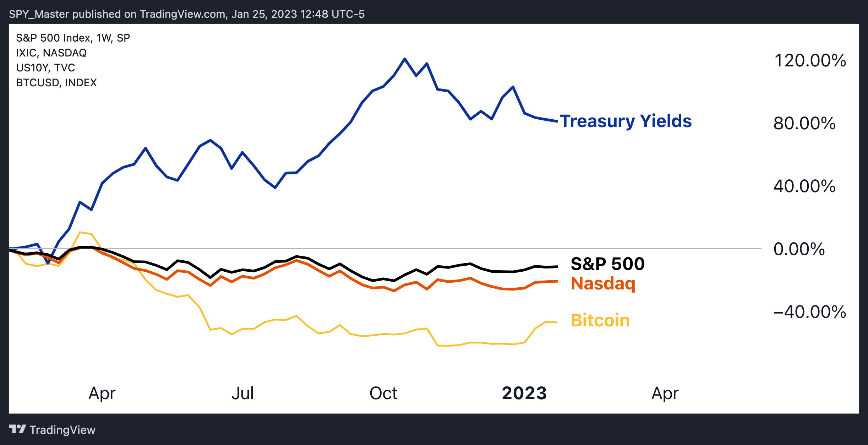This screenshot has width=868, height=445.
Task: Select the Oct marker on time axis
Action: pyautogui.click(x=383, y=393)
